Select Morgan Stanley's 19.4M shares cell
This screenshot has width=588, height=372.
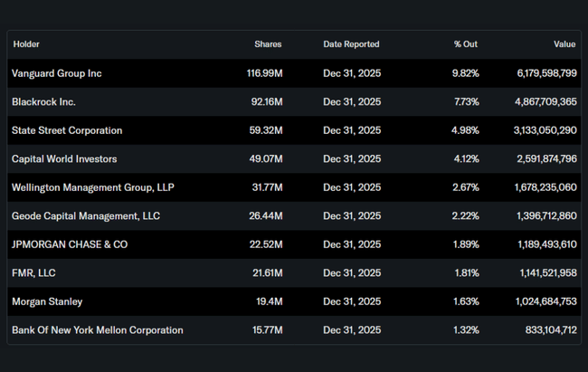coord(269,302)
